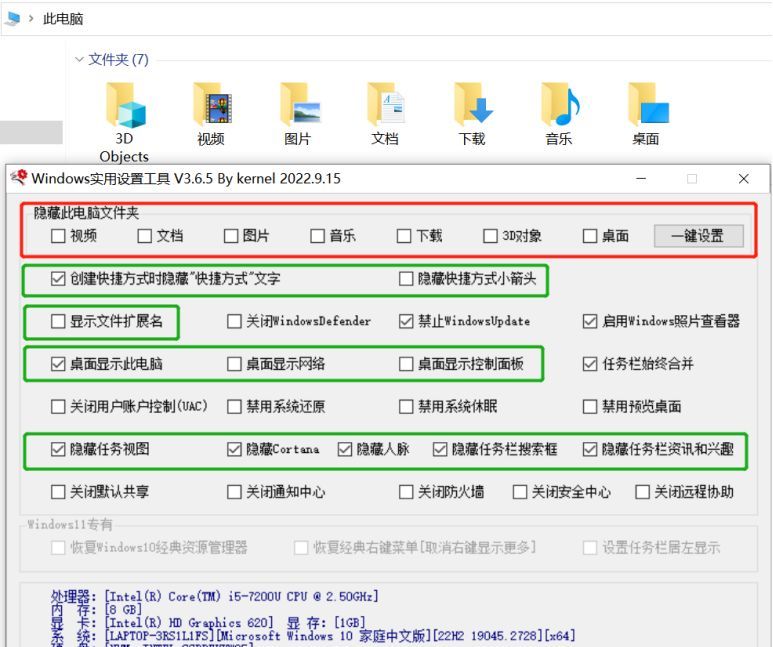This screenshot has width=773, height=647.
Task: Open the 图片 folder icon
Action: (x=300, y=106)
